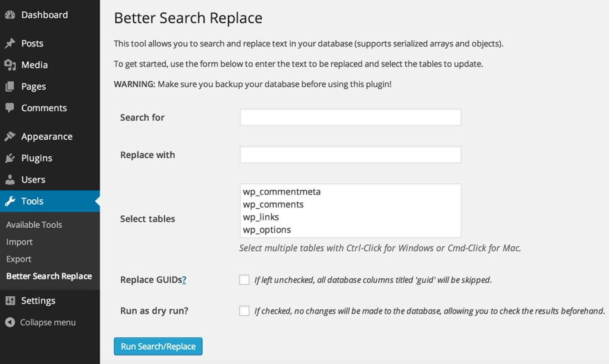
Task: Check the Run as dry run option
Action: [x=244, y=310]
